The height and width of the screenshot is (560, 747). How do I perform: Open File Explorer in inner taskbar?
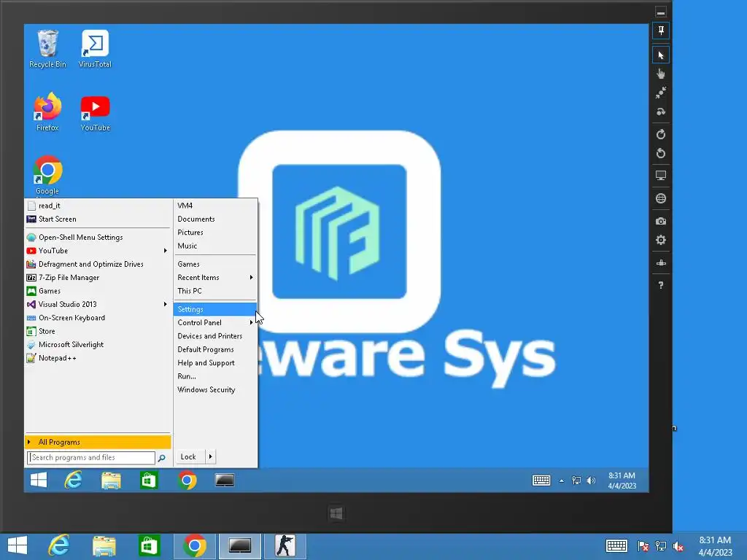click(x=111, y=480)
